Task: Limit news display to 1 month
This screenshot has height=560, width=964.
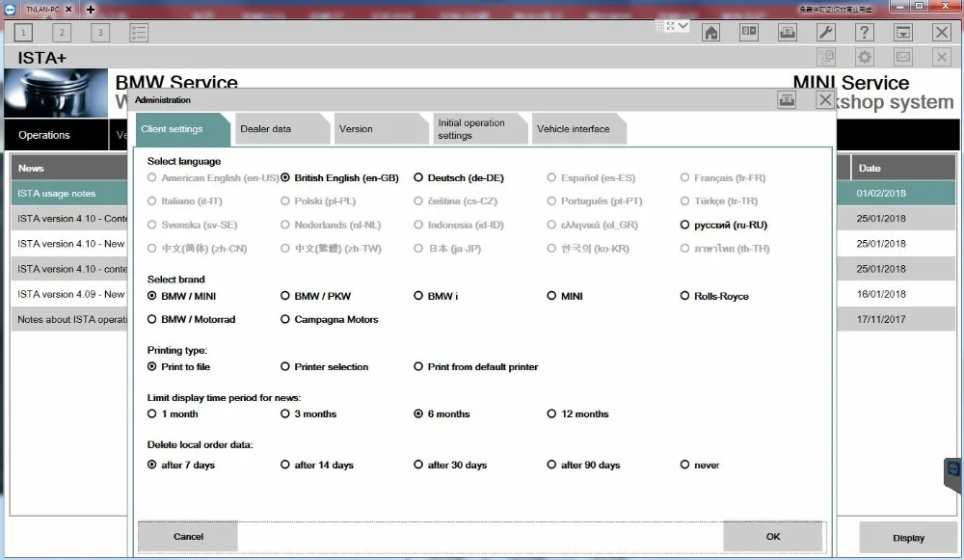Action: pos(173,413)
